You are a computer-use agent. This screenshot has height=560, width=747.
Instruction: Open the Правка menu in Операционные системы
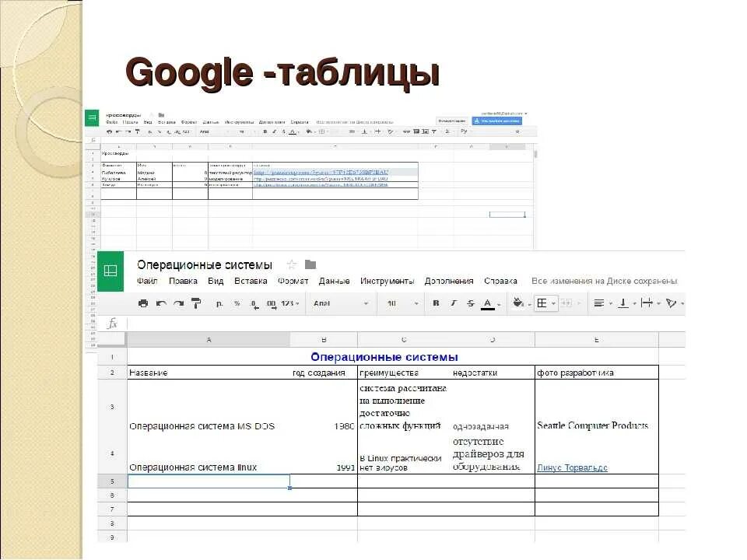click(183, 281)
